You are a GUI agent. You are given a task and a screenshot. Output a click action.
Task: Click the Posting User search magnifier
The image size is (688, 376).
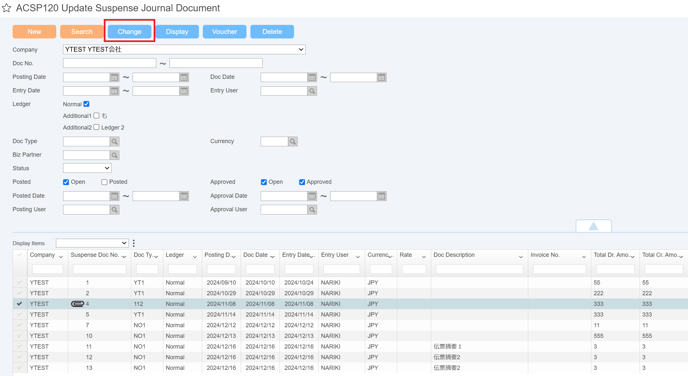pyautogui.click(x=114, y=210)
